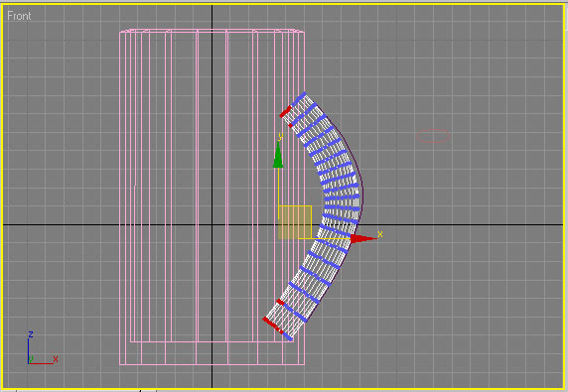Click the yellow y label on the gizmo

(x=280, y=137)
